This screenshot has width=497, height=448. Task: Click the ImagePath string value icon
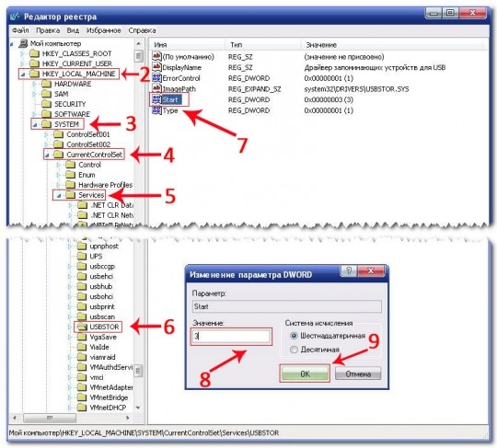[156, 88]
